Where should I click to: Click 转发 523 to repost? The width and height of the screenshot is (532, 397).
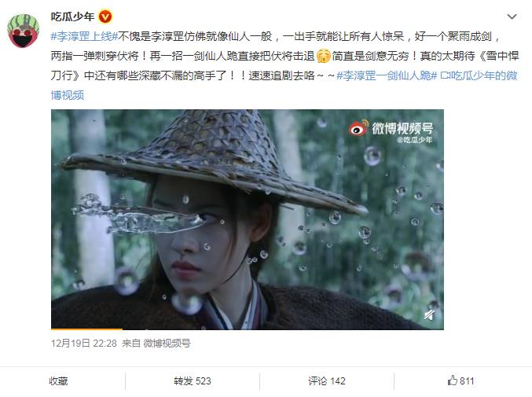[192, 380]
